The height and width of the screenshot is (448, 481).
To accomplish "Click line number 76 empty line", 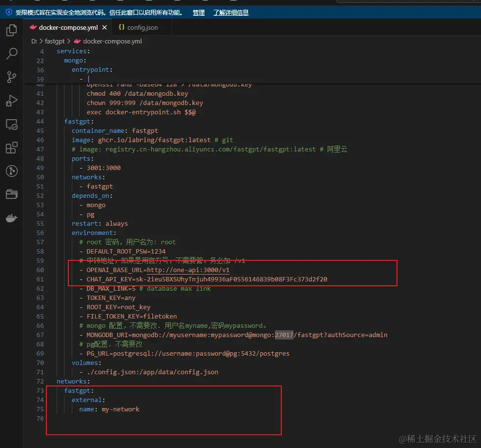I will tap(40, 419).
